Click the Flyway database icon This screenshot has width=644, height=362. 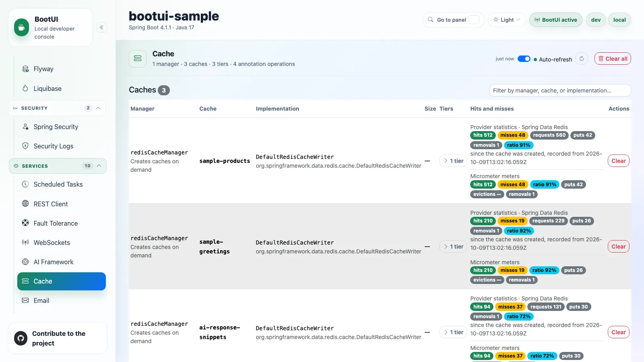point(25,69)
